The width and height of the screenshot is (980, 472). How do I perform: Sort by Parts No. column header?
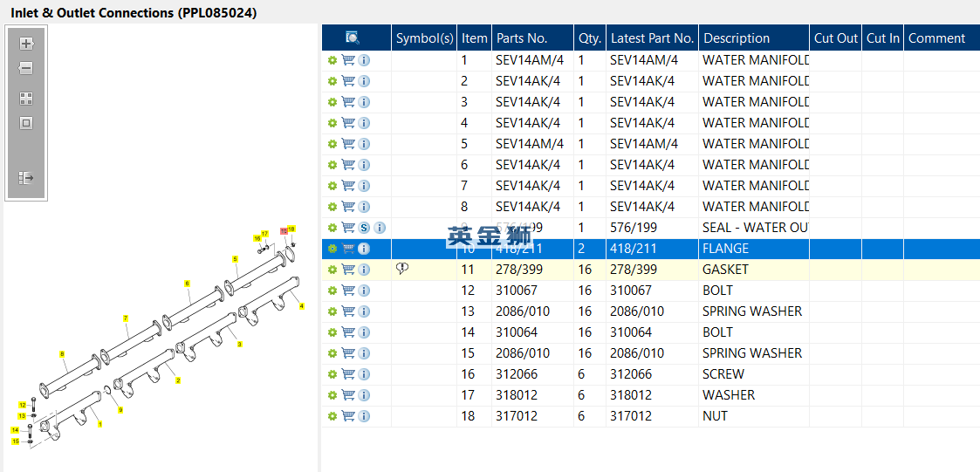click(x=521, y=38)
